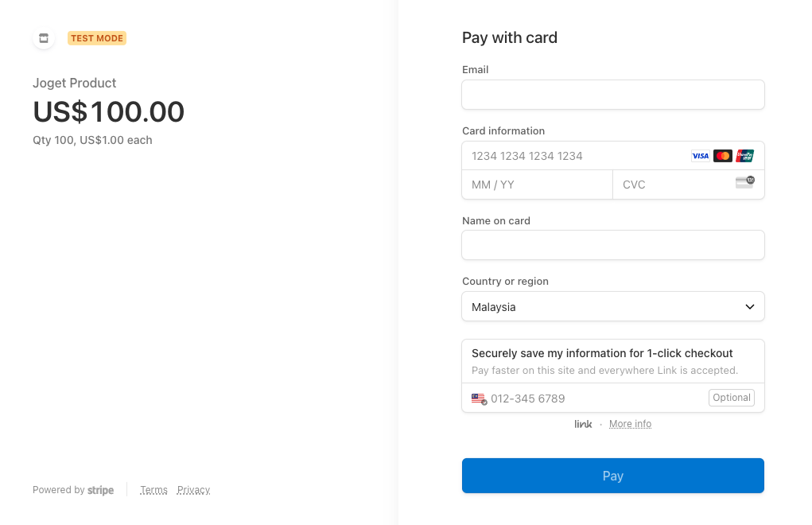The image size is (812, 525).
Task: Focus the Email input field
Action: click(x=612, y=95)
